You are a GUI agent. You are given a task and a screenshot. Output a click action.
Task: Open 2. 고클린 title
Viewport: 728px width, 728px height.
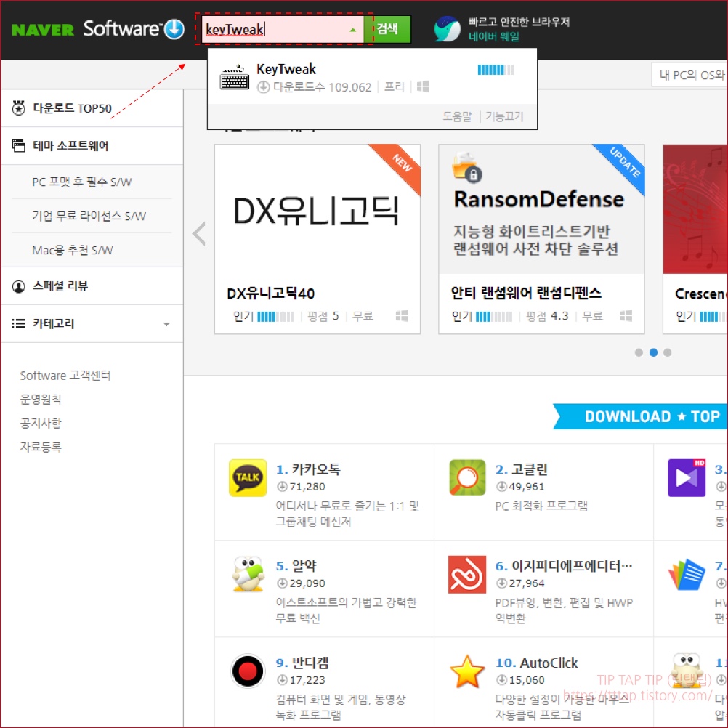(x=522, y=469)
